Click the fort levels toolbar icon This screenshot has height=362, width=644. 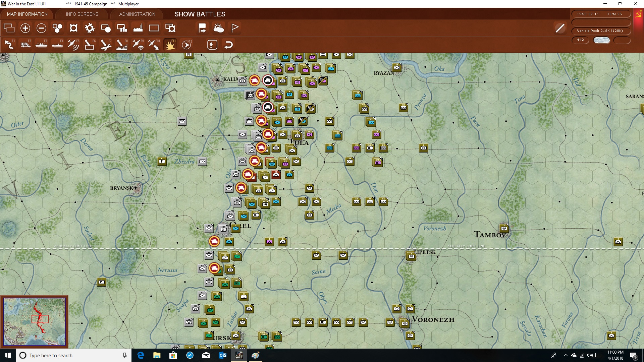(x=73, y=28)
